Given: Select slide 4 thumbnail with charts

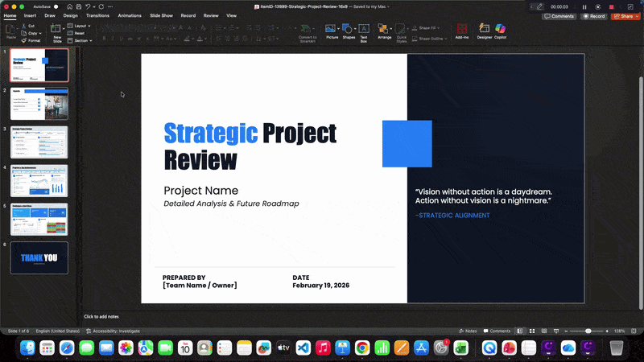Looking at the screenshot, I should pyautogui.click(x=39, y=180).
